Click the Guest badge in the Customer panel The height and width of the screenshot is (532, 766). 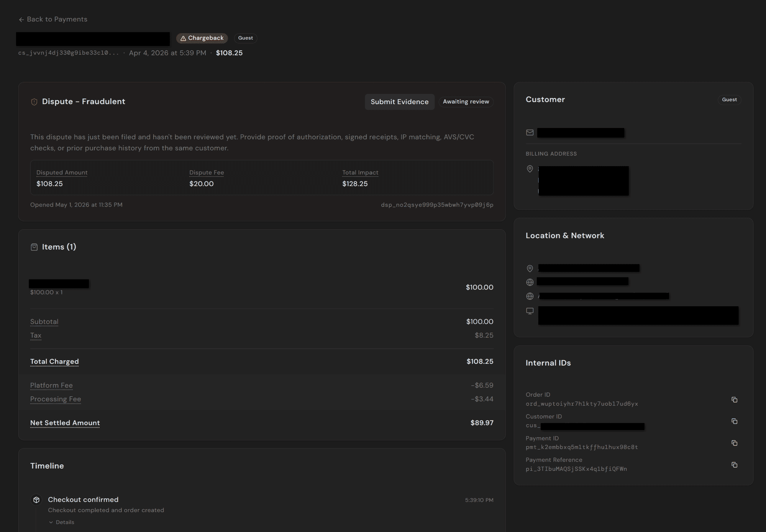tap(729, 100)
